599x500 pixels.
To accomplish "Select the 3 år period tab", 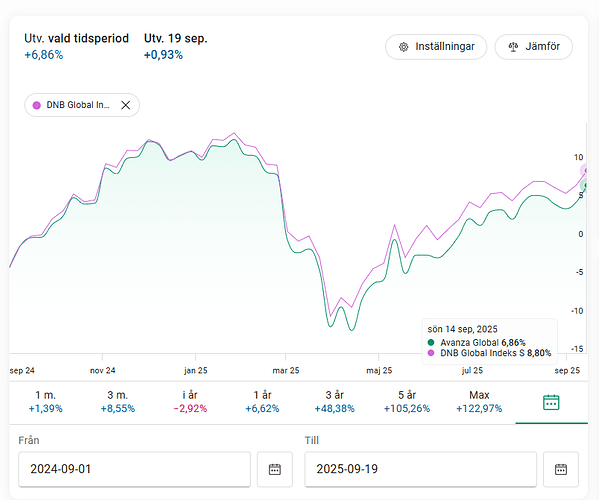I will click(x=334, y=402).
